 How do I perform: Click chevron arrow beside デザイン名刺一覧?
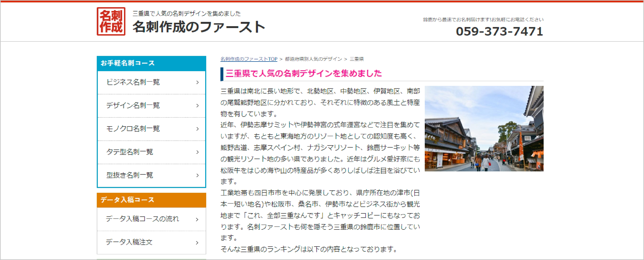coord(197,106)
